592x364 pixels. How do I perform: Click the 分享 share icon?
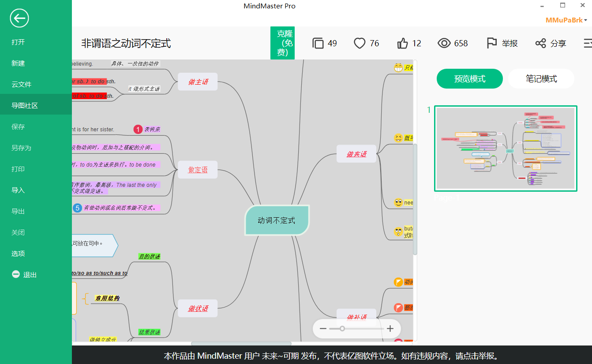coord(540,43)
